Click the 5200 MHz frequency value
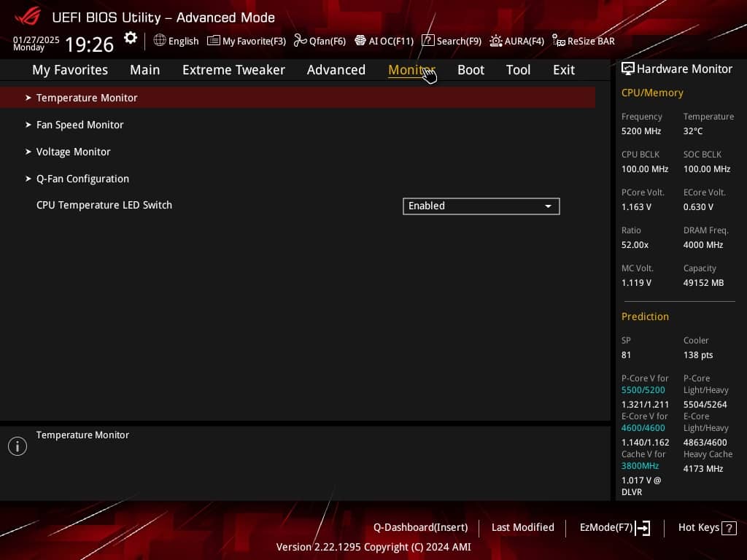747x560 pixels. click(x=640, y=131)
